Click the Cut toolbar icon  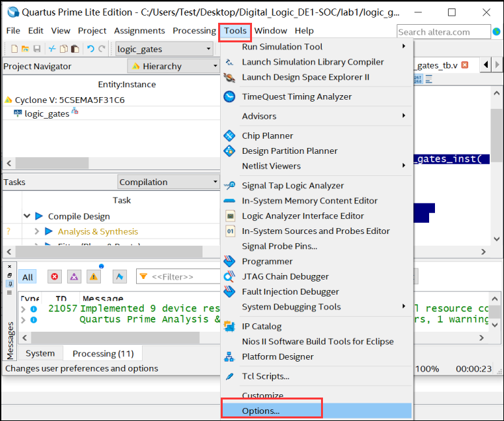[x=52, y=49]
